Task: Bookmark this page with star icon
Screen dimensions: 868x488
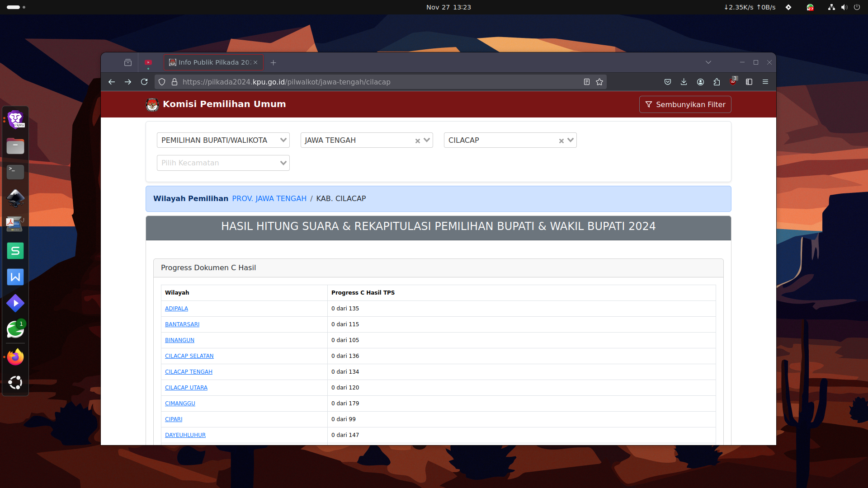Action: pos(599,82)
